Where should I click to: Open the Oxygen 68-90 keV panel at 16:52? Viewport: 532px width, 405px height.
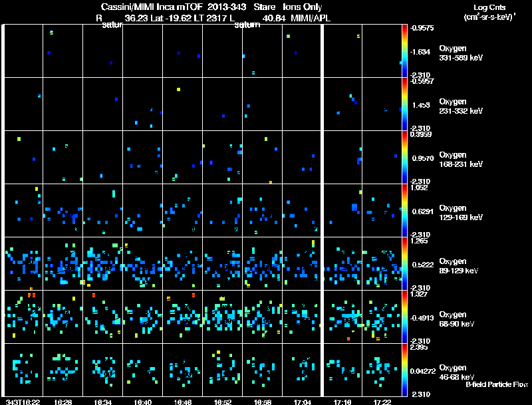tap(223, 317)
